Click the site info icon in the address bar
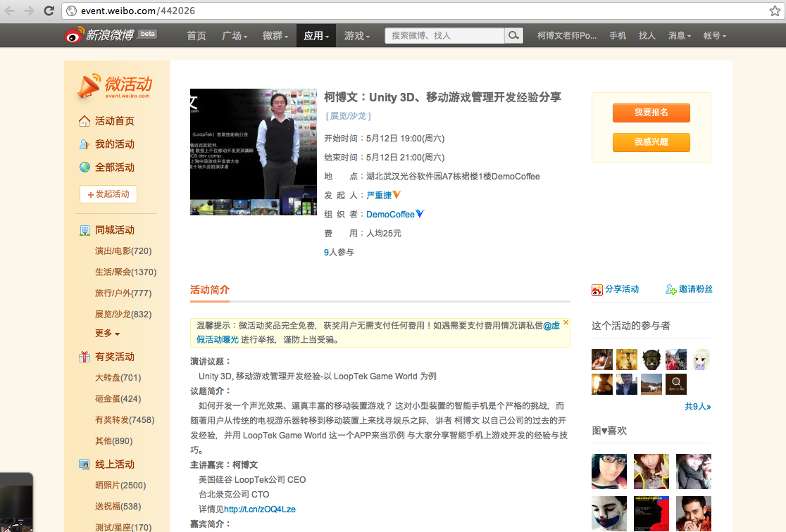 pos(72,11)
